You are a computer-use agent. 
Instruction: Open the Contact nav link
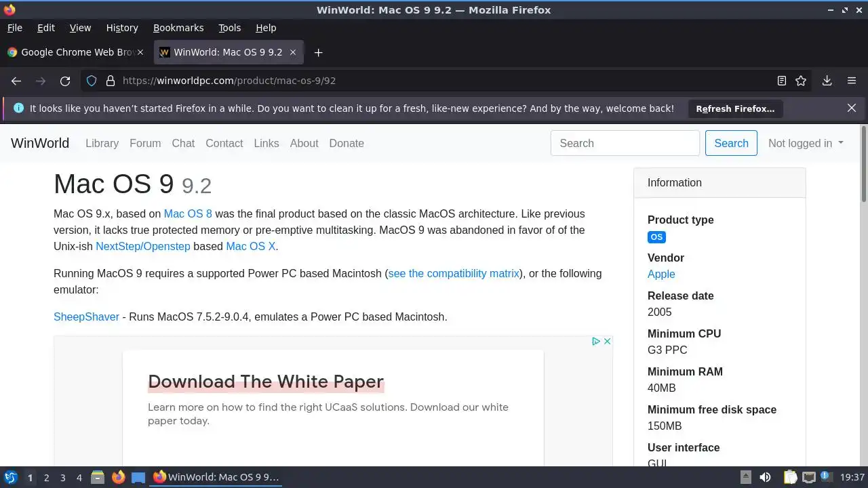click(224, 143)
